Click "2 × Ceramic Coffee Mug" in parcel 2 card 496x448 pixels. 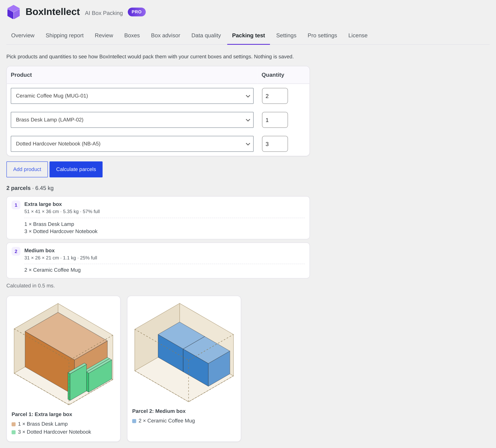pos(52,270)
